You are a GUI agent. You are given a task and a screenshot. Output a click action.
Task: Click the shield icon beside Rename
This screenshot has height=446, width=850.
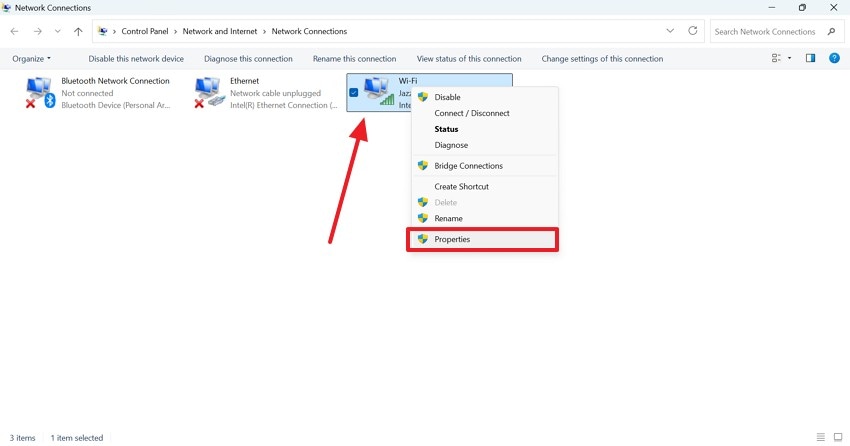pyautogui.click(x=423, y=218)
